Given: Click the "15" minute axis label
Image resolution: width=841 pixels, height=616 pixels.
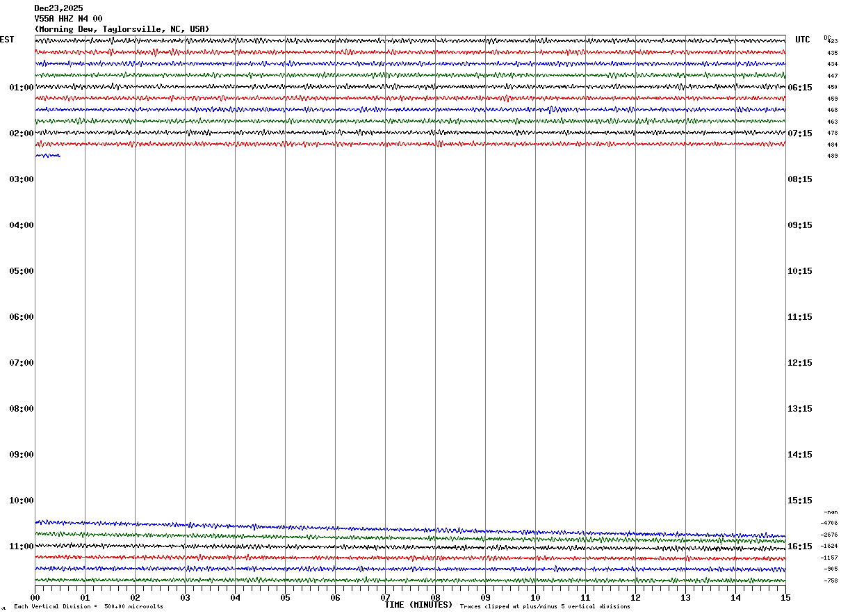Looking at the screenshot, I should (785, 597).
